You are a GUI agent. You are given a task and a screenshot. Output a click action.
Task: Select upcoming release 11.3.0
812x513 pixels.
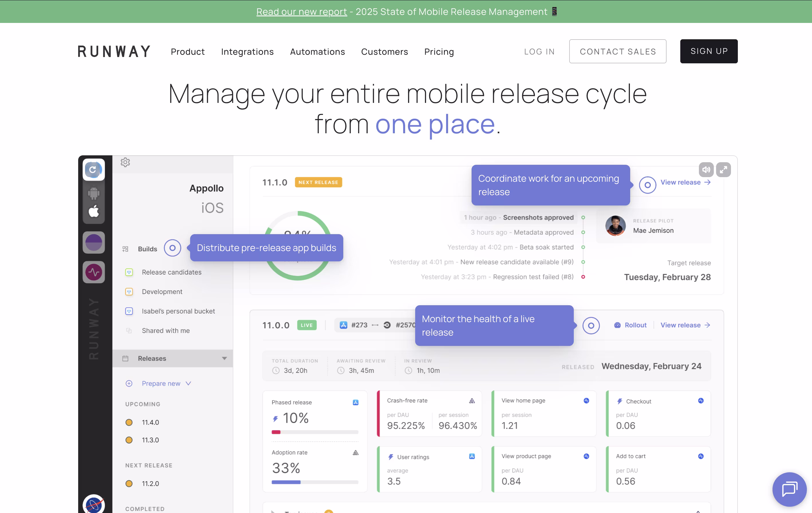click(x=150, y=440)
